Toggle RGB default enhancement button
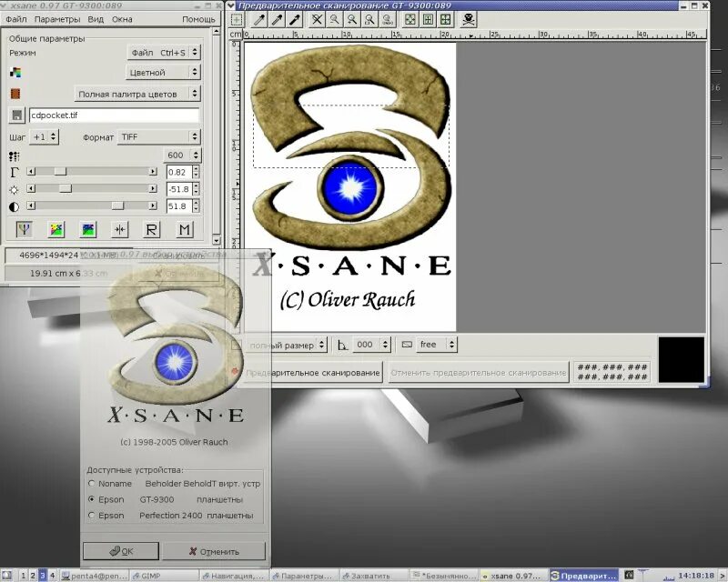The image size is (728, 582). 25,229
